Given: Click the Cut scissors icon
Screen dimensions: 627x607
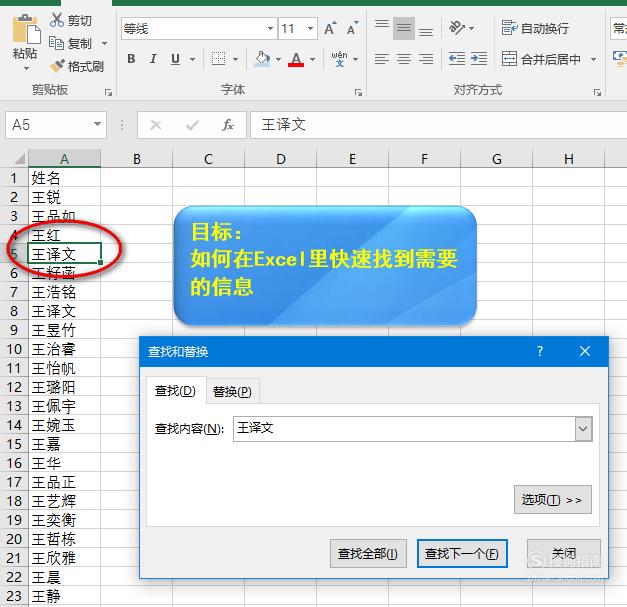Looking at the screenshot, I should click(57, 20).
